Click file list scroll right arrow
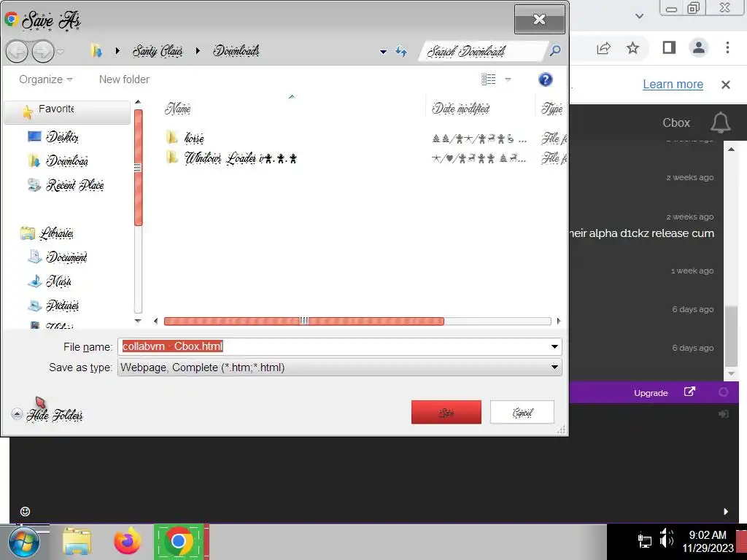 558,322
